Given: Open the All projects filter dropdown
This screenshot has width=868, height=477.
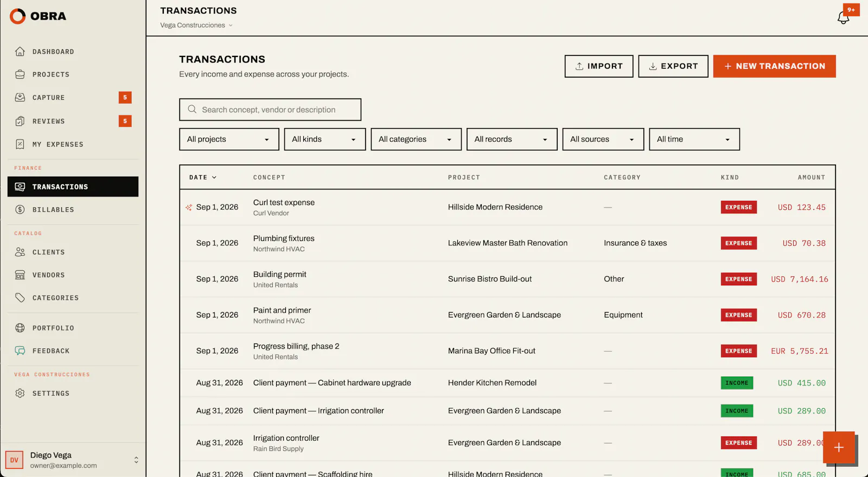Looking at the screenshot, I should click(229, 139).
